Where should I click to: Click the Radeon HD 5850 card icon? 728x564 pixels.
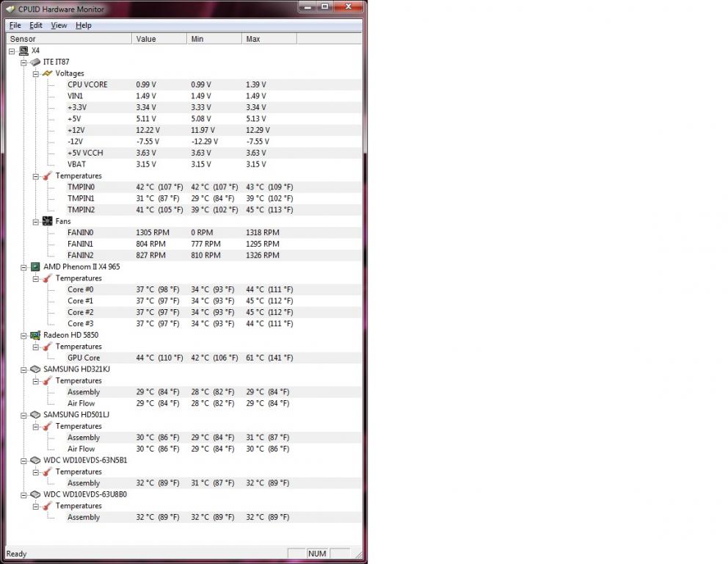pos(35,335)
